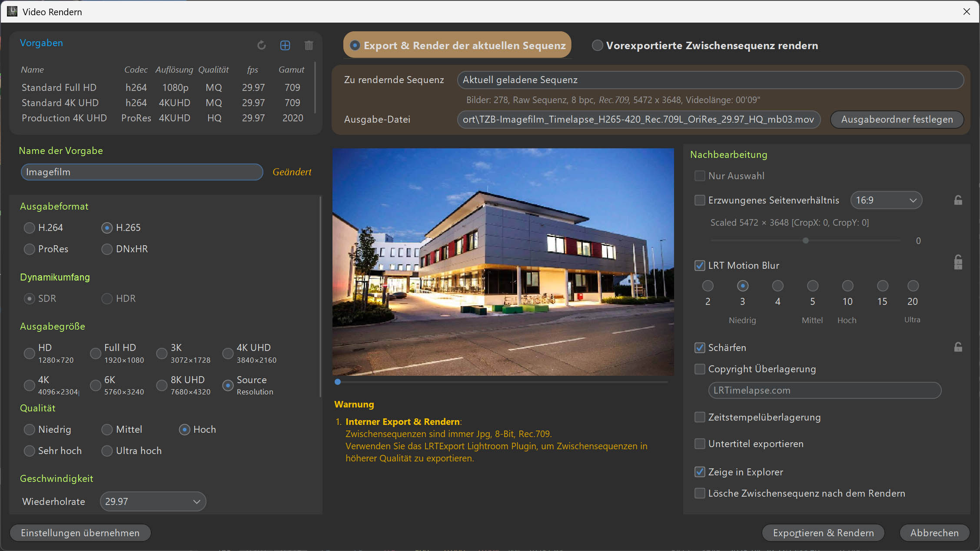The height and width of the screenshot is (551, 980).
Task: Click Exportieren & Rendern button
Action: pyautogui.click(x=823, y=533)
